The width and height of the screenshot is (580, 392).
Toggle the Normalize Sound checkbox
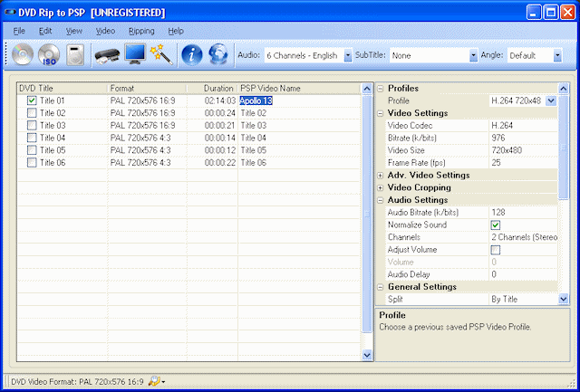pos(496,225)
